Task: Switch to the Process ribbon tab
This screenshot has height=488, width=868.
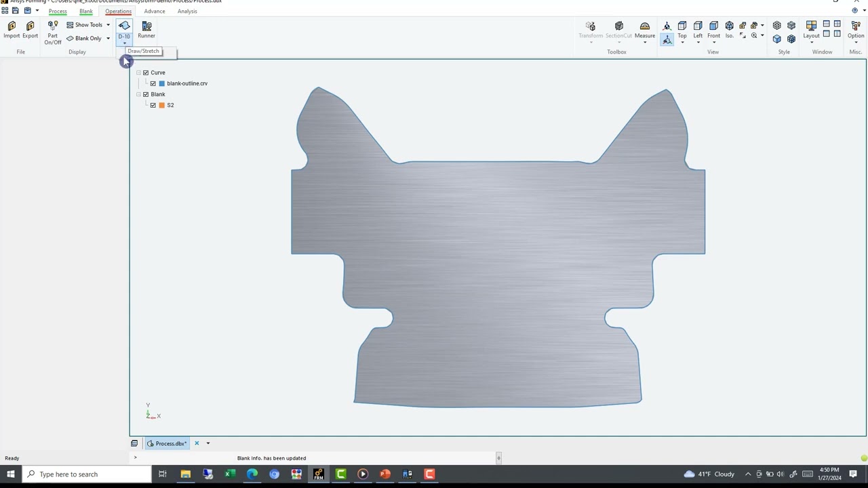Action: (58, 12)
